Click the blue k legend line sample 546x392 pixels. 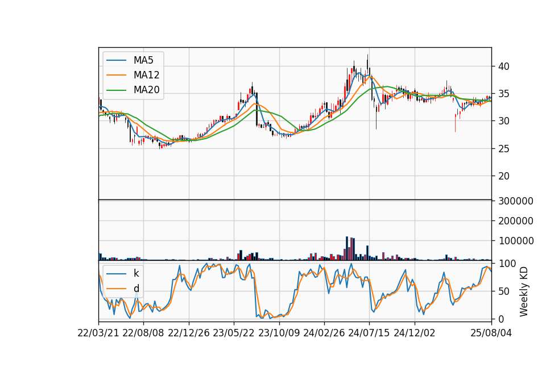pyautogui.click(x=116, y=274)
